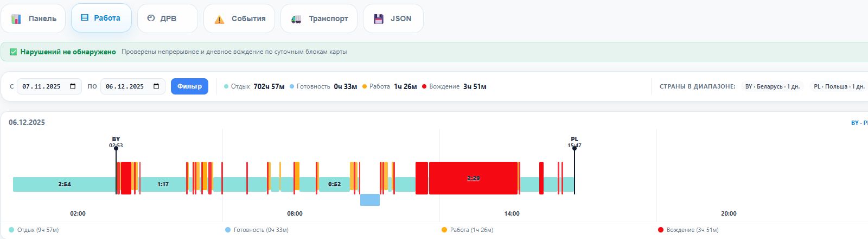Apply the Фильтр button
The height and width of the screenshot is (239, 868).
click(189, 86)
